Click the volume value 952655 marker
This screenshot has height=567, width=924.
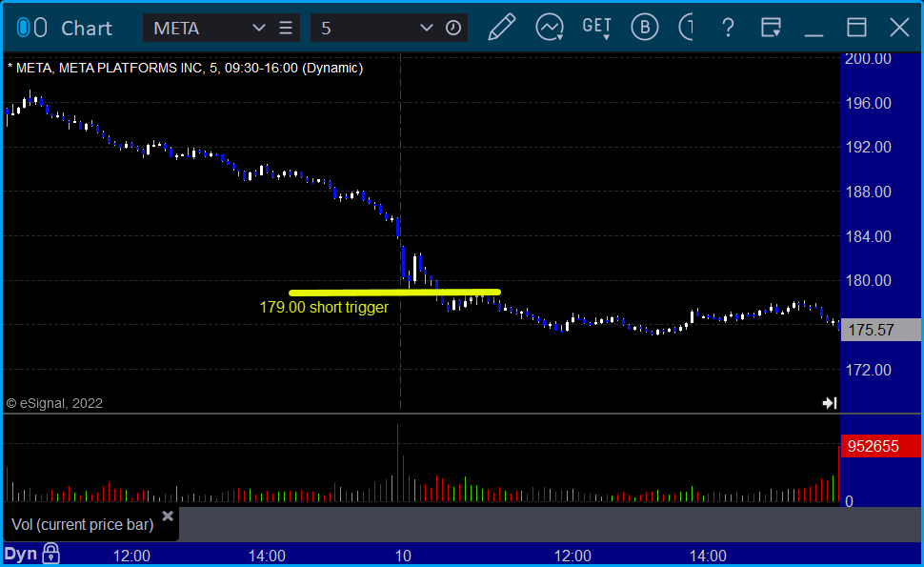point(880,446)
